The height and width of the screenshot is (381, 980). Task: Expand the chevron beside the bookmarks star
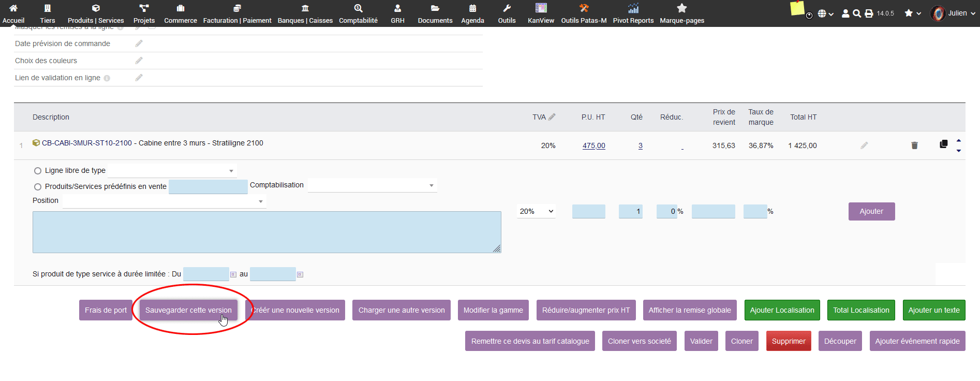(919, 14)
